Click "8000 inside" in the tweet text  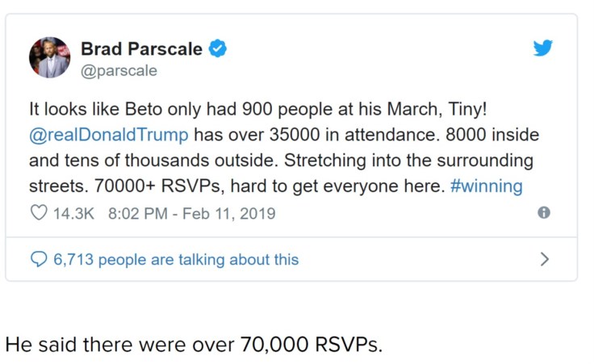491,133
